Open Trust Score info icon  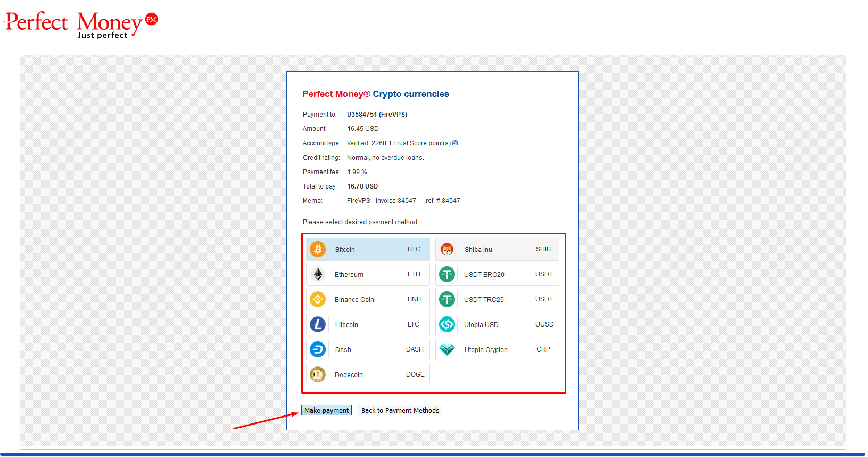[455, 143]
